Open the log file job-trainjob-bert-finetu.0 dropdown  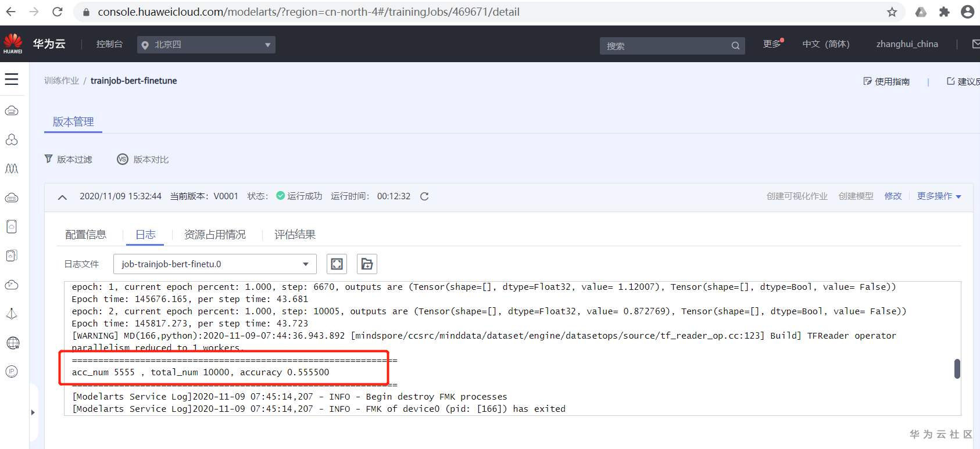pos(215,264)
